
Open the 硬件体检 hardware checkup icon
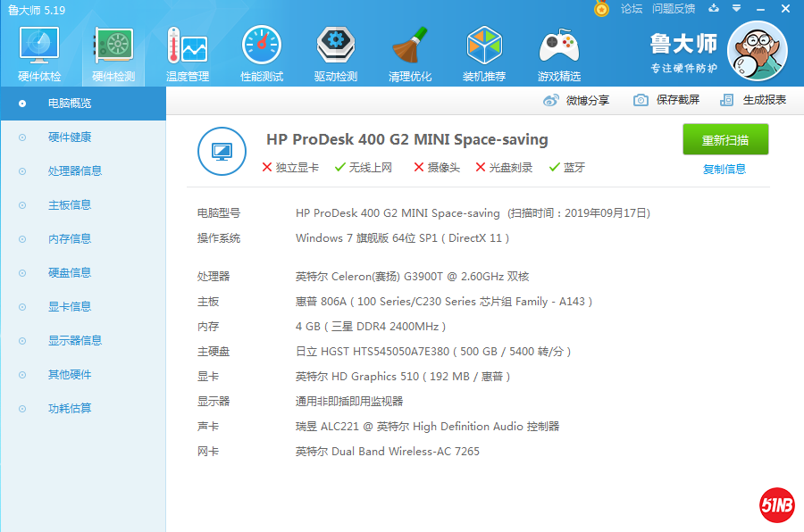(38, 49)
